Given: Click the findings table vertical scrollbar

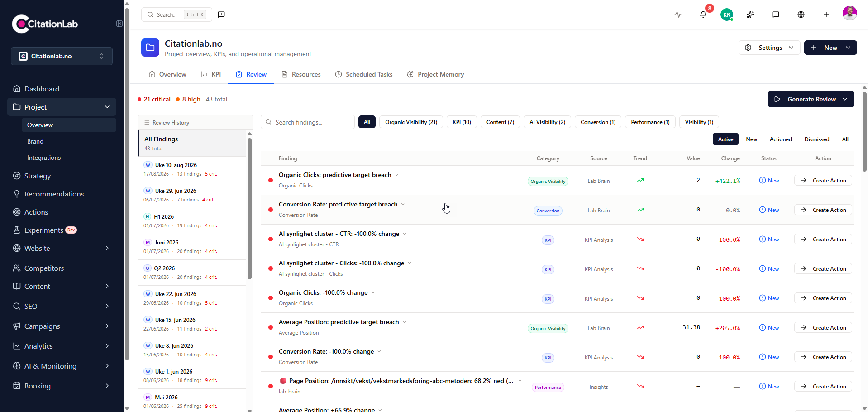Looking at the screenshot, I should click(x=864, y=131).
